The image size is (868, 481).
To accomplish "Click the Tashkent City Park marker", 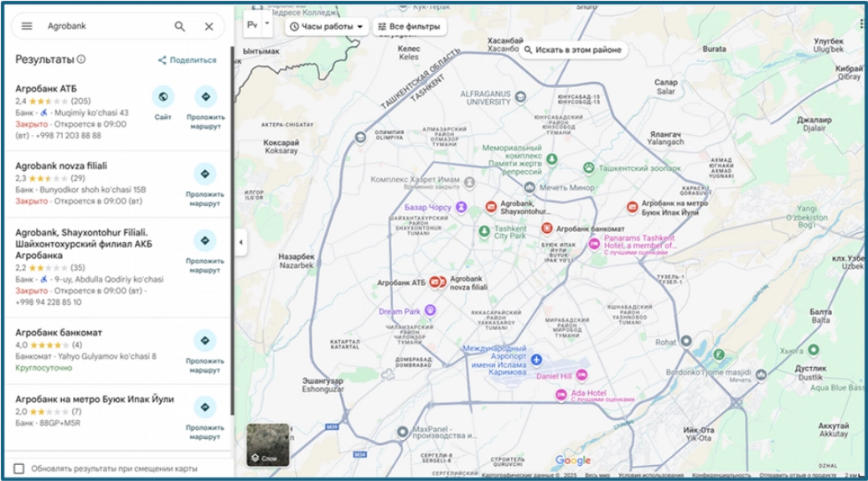I will (484, 230).
